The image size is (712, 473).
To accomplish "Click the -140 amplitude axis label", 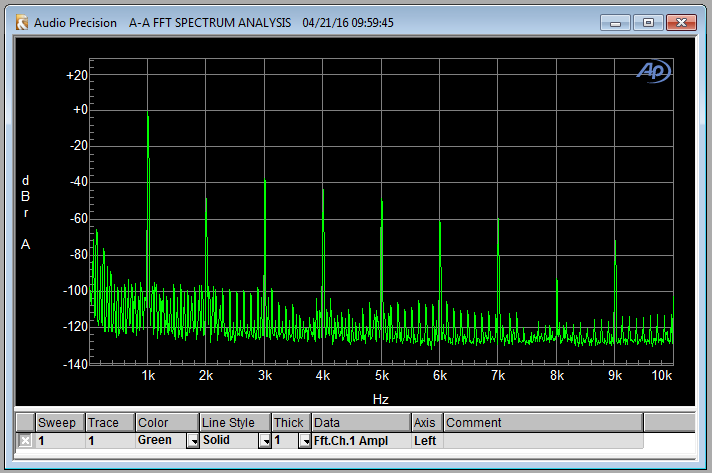I will (x=75, y=364).
